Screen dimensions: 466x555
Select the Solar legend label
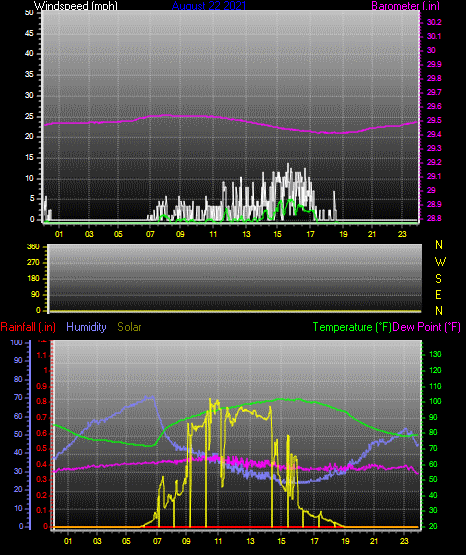pos(129,327)
